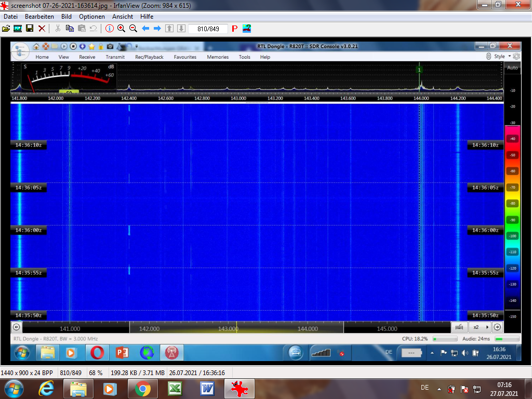Click the SDR Console stop icon
Image resolution: width=532 pixels, height=399 pixels.
(73, 46)
